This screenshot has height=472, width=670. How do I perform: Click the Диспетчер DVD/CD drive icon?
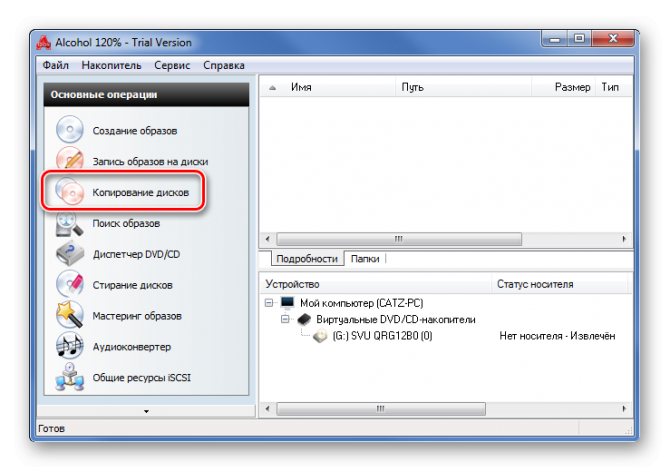[x=70, y=254]
